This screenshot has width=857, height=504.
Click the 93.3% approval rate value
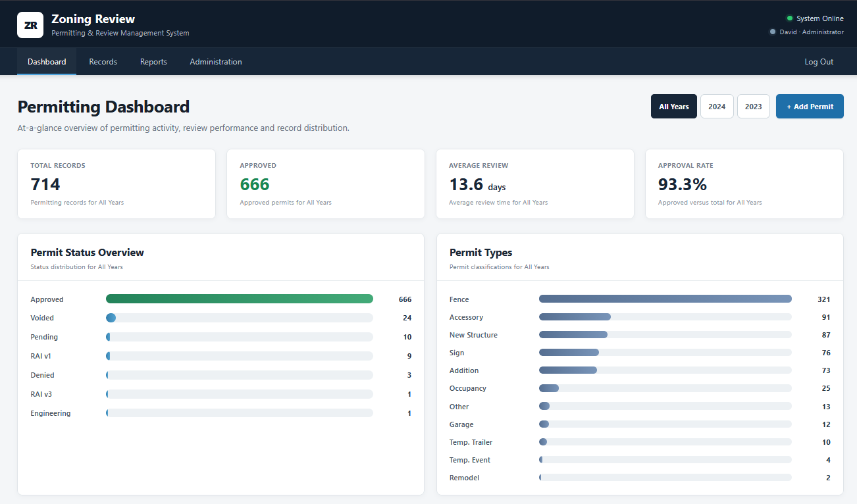coord(683,184)
